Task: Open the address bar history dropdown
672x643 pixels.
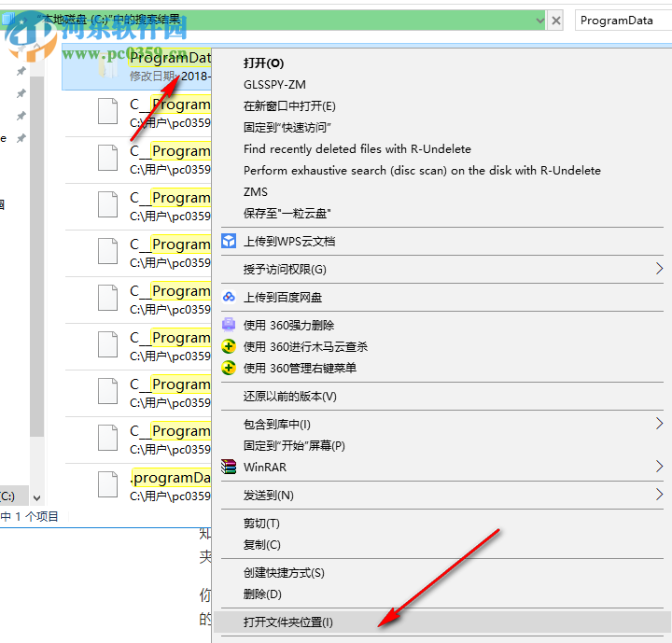Action: click(540, 21)
